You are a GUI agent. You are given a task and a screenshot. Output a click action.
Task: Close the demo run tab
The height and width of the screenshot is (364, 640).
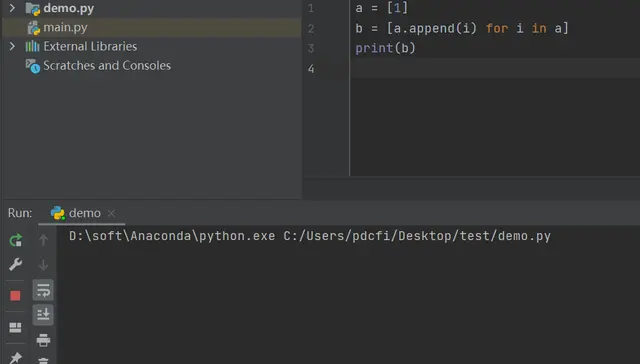[x=111, y=213]
